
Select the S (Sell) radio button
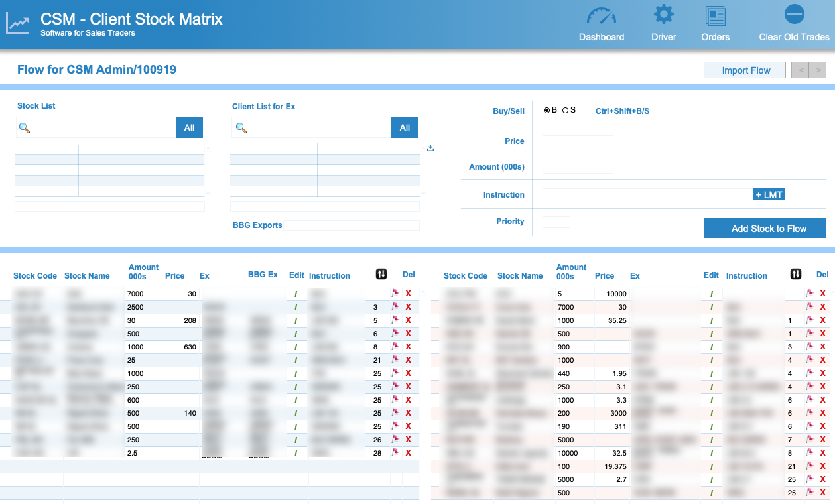(x=566, y=111)
